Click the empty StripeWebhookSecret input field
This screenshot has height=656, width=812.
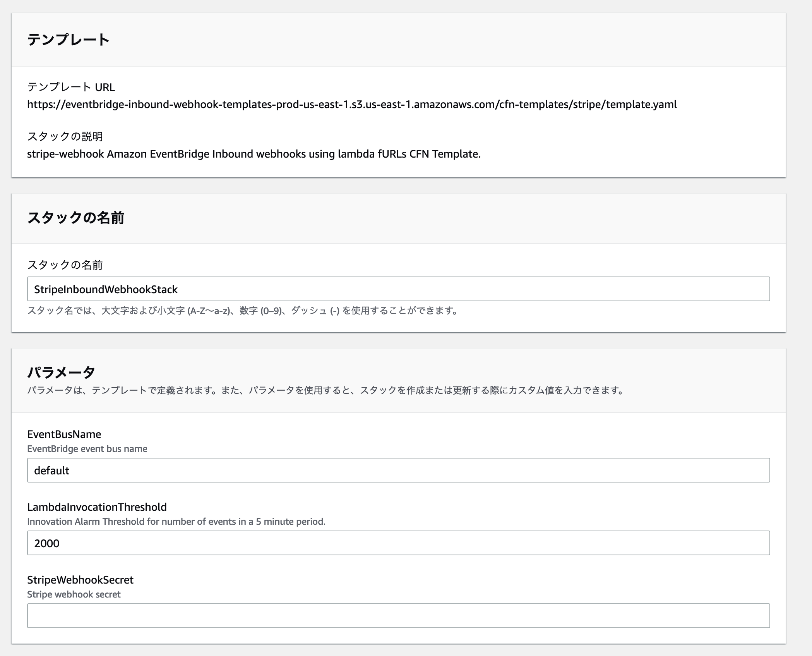(398, 616)
